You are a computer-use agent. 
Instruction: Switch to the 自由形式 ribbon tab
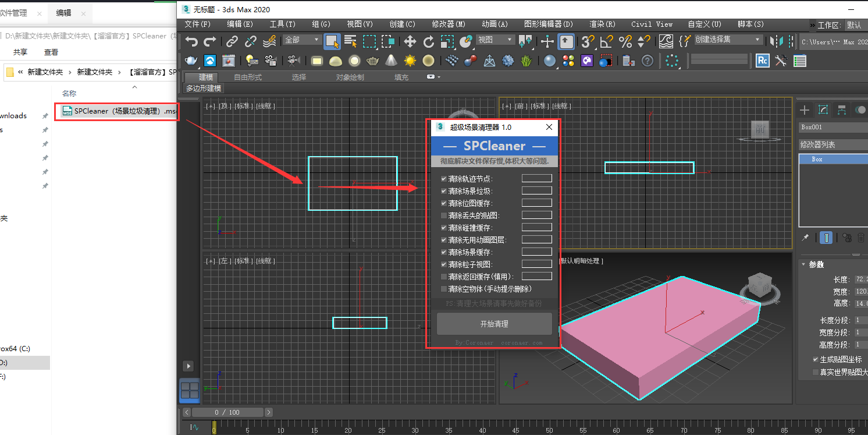pyautogui.click(x=247, y=77)
